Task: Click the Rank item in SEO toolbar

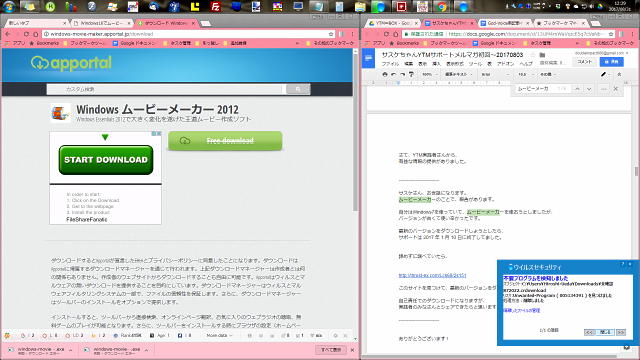Action: (x=127, y=336)
